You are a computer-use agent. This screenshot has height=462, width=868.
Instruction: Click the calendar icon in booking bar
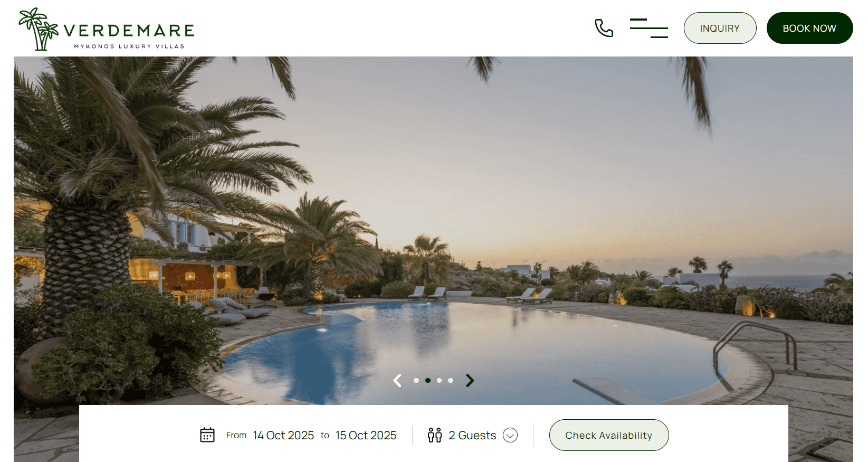(207, 435)
